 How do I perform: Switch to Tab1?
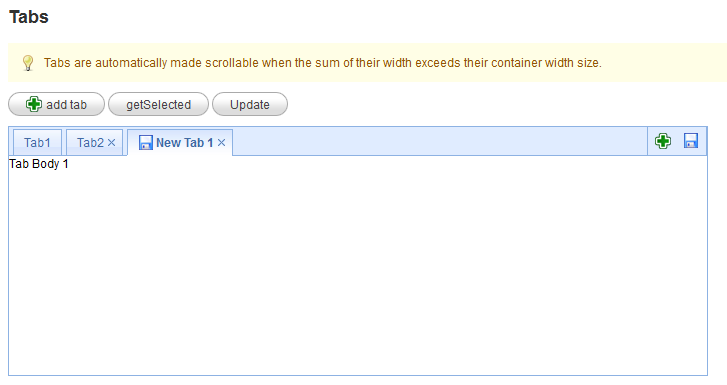coord(37,142)
